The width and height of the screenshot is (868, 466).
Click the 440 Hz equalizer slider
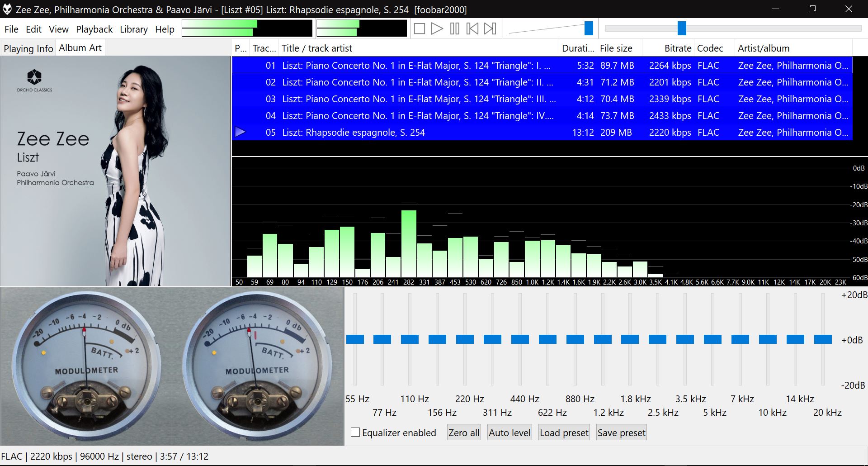pos(520,339)
